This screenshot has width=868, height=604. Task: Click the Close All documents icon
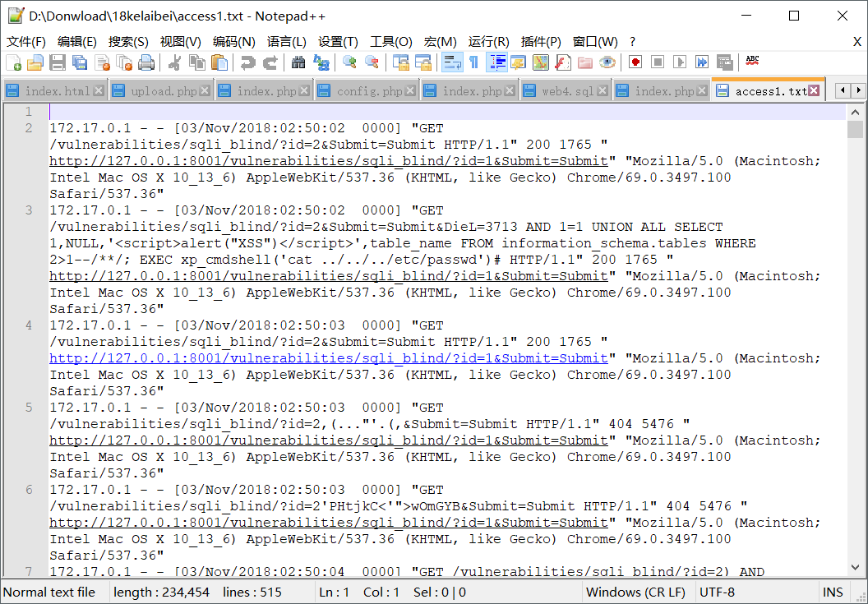[x=125, y=62]
